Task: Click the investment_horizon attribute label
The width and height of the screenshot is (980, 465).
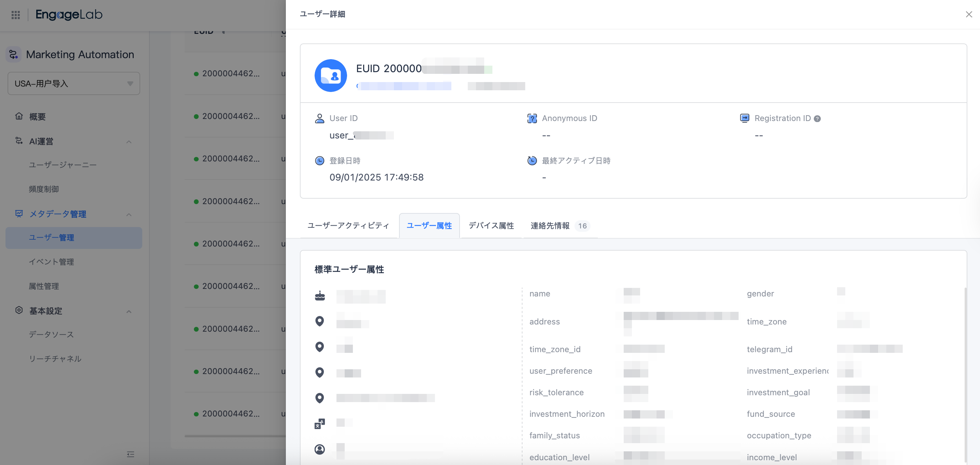Action: pyautogui.click(x=567, y=414)
